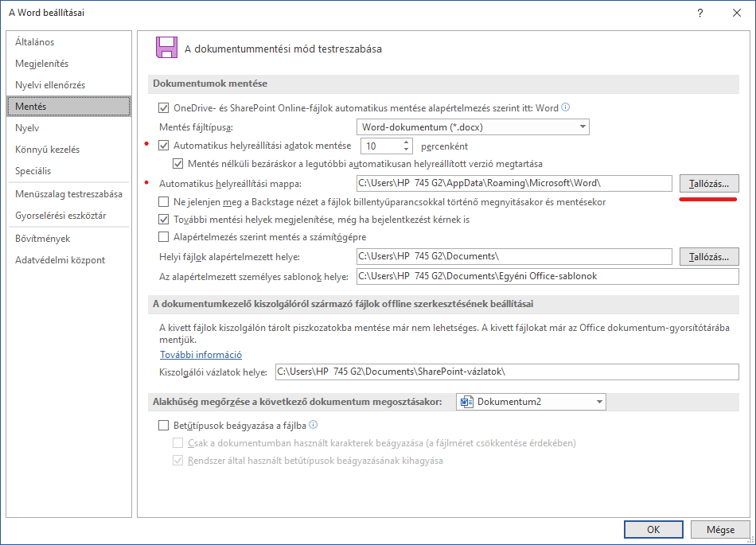
Task: Click the help question mark icon
Action: tap(700, 13)
